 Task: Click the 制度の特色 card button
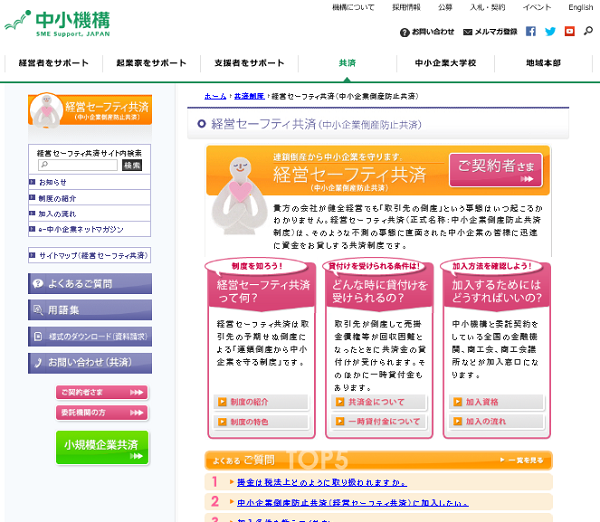[261, 422]
